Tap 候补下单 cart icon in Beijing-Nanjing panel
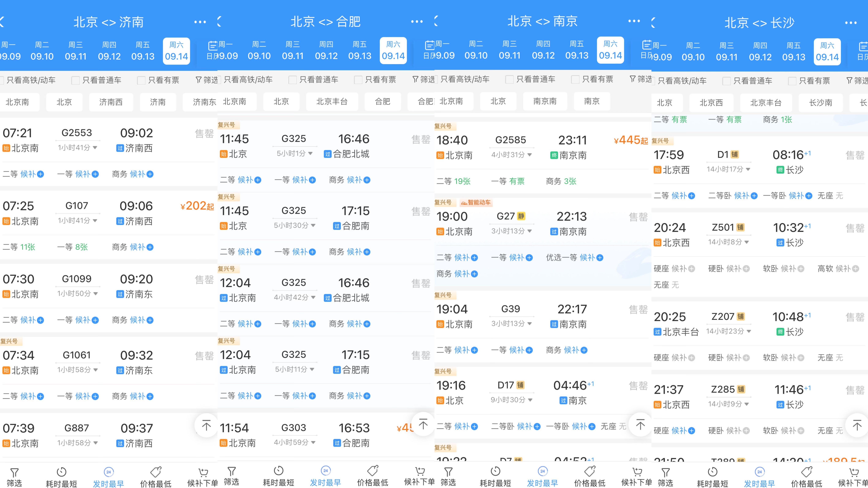The width and height of the screenshot is (868, 488). click(x=637, y=471)
